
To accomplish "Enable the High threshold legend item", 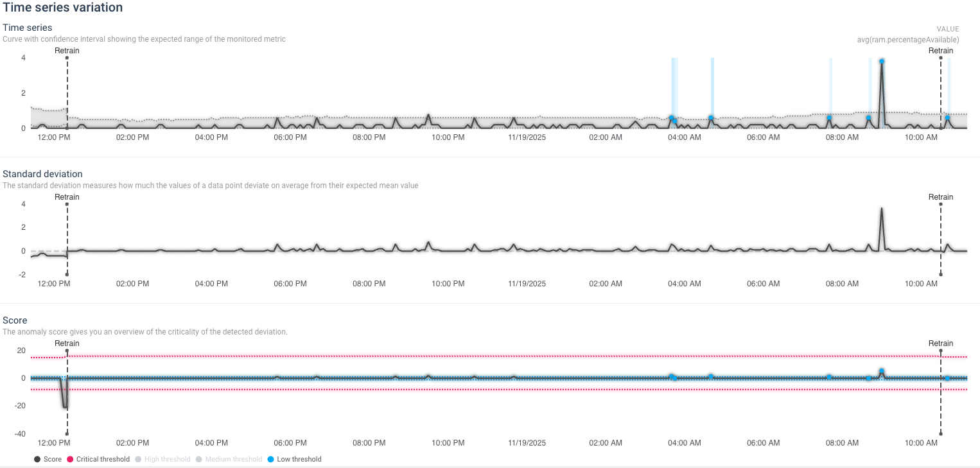I will tap(162, 459).
